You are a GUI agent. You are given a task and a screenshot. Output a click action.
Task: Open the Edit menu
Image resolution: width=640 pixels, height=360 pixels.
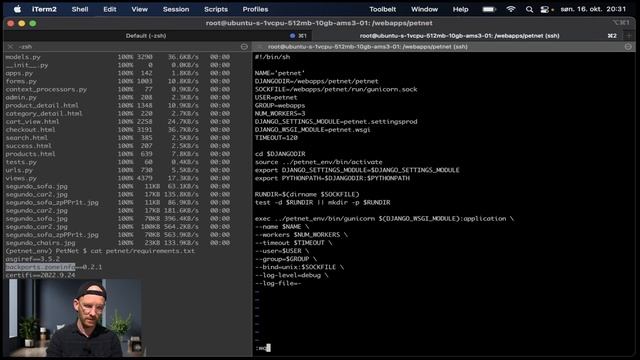point(110,9)
